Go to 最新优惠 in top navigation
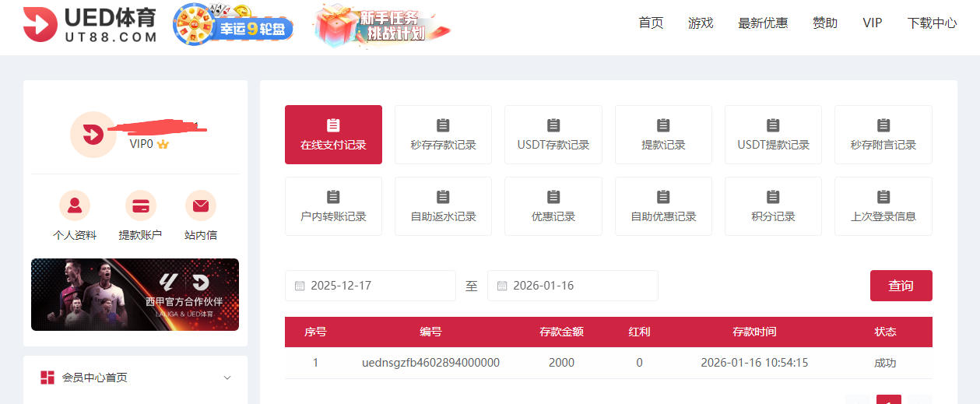 (x=763, y=23)
